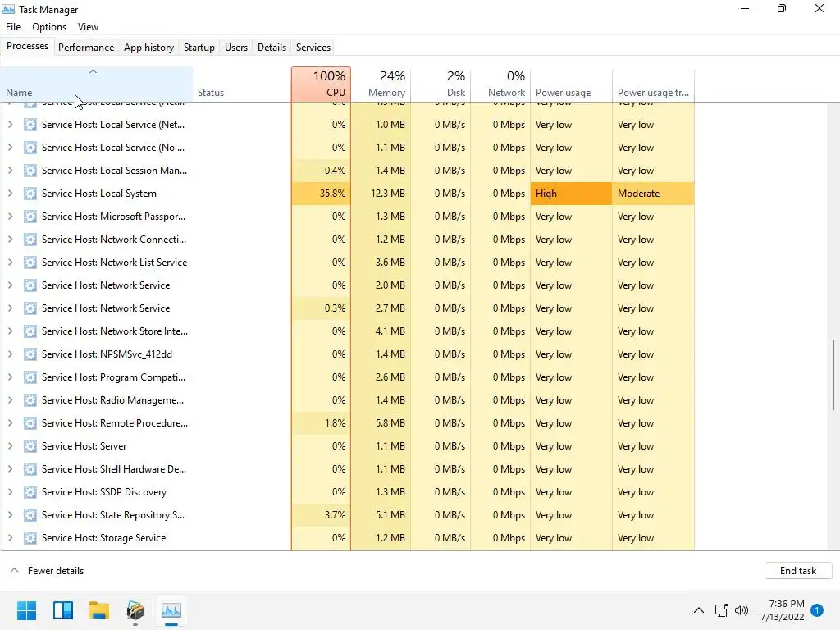
Task: Sort by the CPU column header
Action: coord(322,84)
